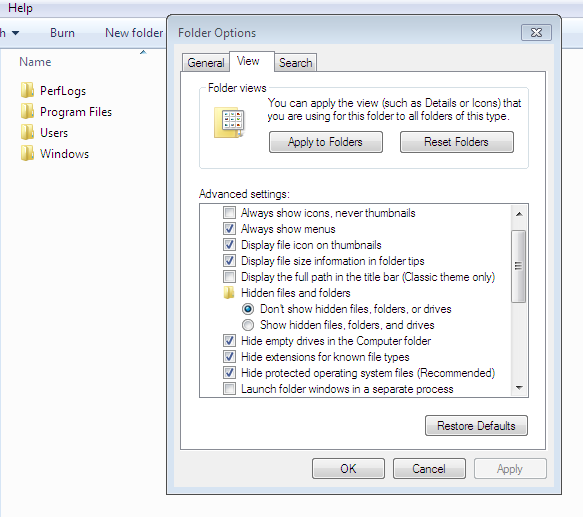
Task: Uncheck Hide empty drives in the Computer folder
Action: 229,341
